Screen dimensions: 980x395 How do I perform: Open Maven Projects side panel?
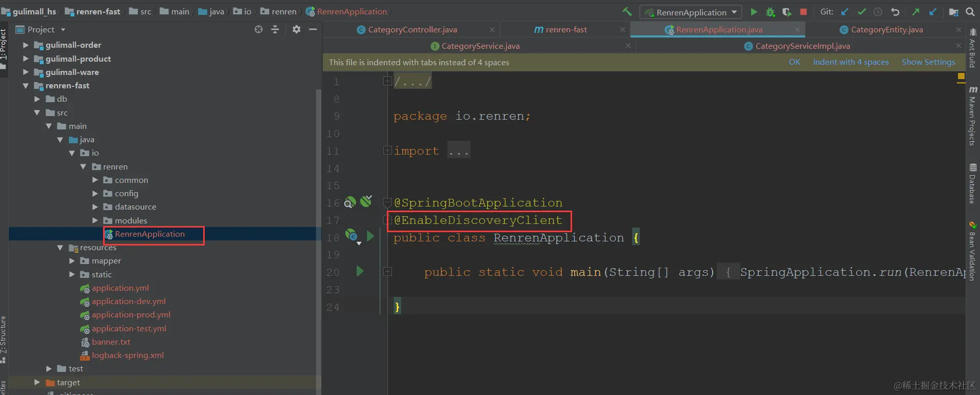tap(973, 116)
